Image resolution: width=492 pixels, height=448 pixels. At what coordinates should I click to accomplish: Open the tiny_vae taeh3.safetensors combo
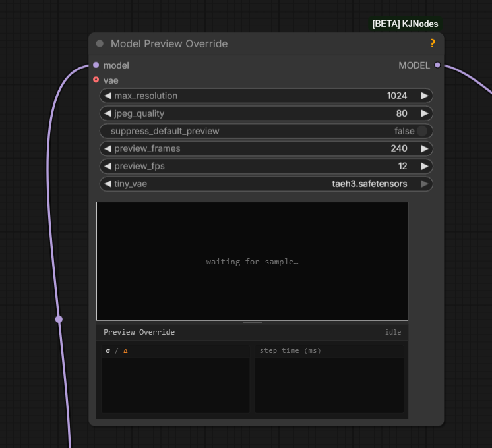tap(266, 184)
